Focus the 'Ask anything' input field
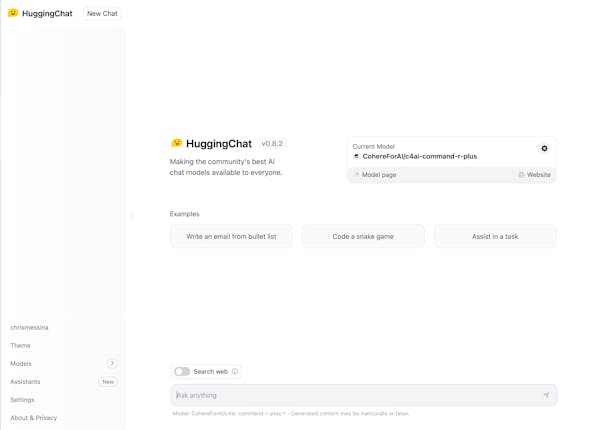The height and width of the screenshot is (430, 600). pyautogui.click(x=364, y=395)
